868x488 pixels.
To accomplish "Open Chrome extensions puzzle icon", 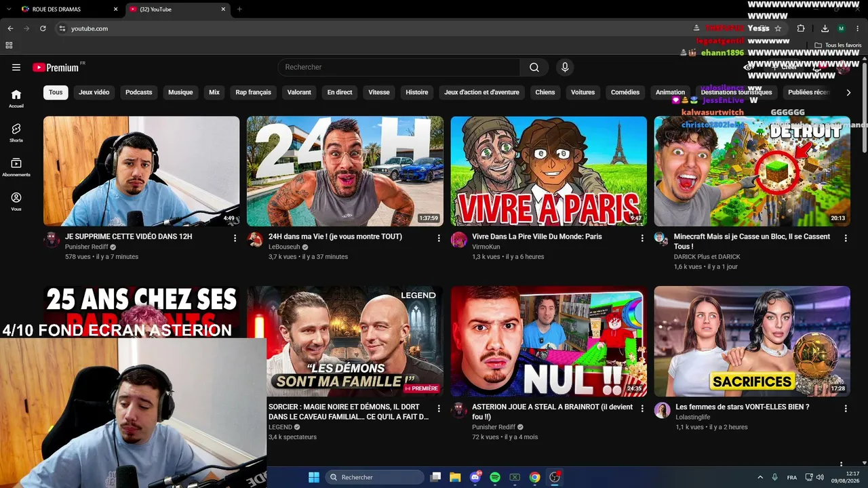I will (x=801, y=28).
